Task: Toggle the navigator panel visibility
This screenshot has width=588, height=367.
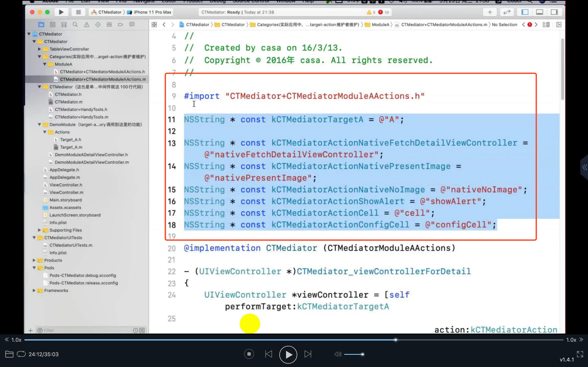Action: point(525,12)
